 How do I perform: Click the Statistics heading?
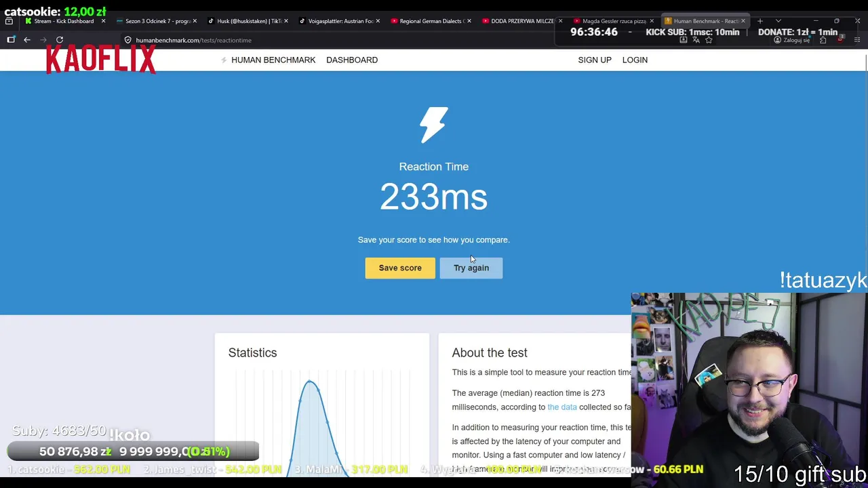pyautogui.click(x=252, y=352)
